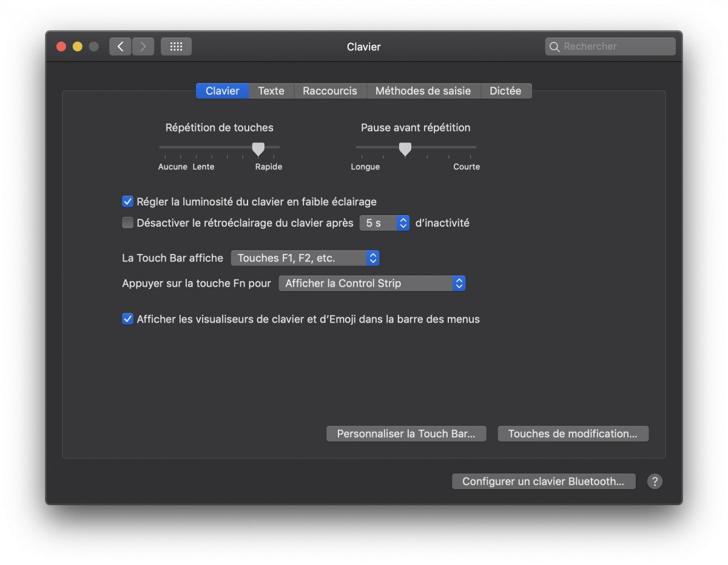
Task: Click the back navigation arrow
Action: click(120, 46)
